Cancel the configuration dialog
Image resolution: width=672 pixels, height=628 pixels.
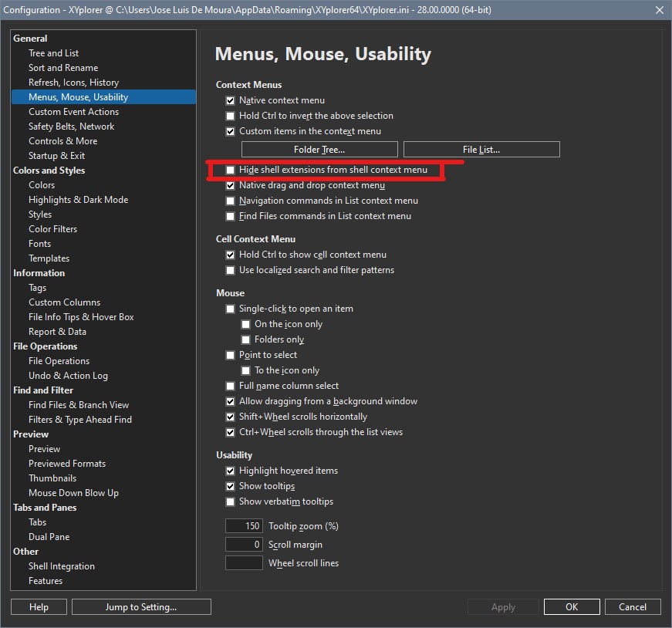[x=632, y=607]
